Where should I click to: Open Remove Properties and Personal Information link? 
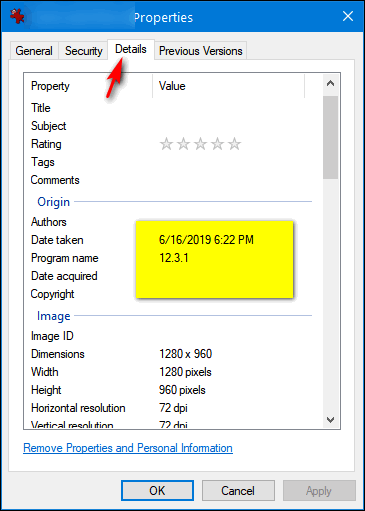coord(128,448)
